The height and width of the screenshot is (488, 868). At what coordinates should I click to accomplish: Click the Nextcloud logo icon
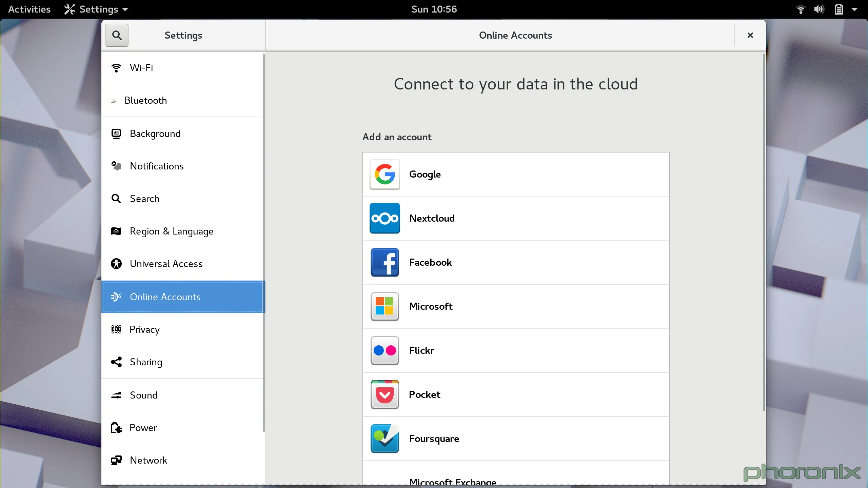385,218
